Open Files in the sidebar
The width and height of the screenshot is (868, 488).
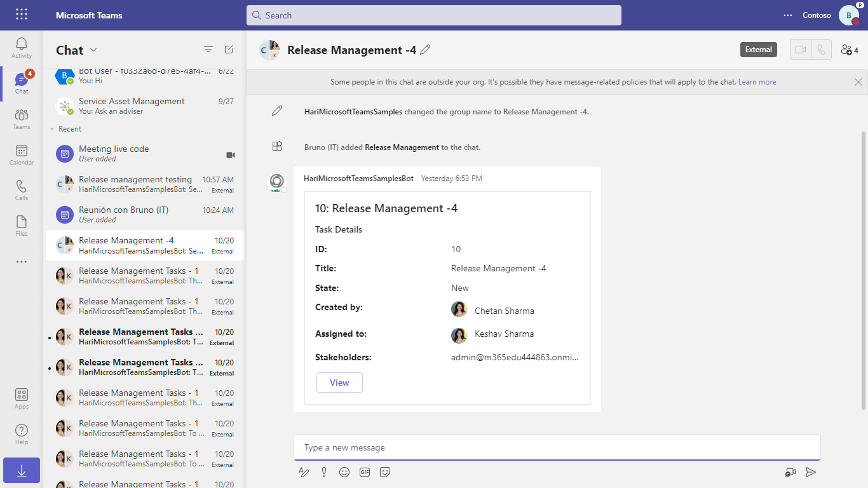[22, 226]
